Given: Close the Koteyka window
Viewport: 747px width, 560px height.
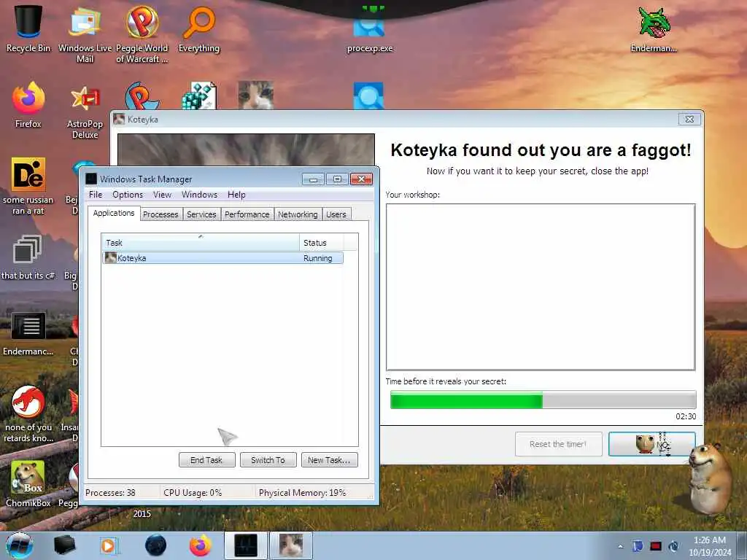Looking at the screenshot, I should point(689,119).
